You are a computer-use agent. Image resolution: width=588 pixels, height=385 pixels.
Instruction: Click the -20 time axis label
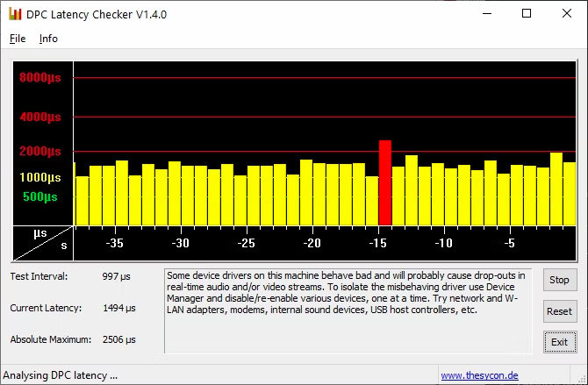312,243
